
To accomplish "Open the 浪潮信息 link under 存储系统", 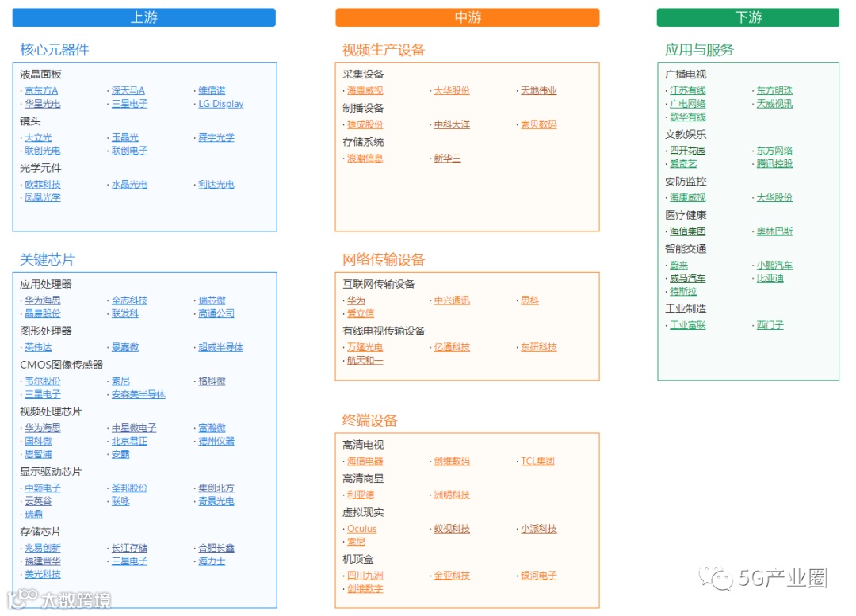I will click(x=365, y=159).
